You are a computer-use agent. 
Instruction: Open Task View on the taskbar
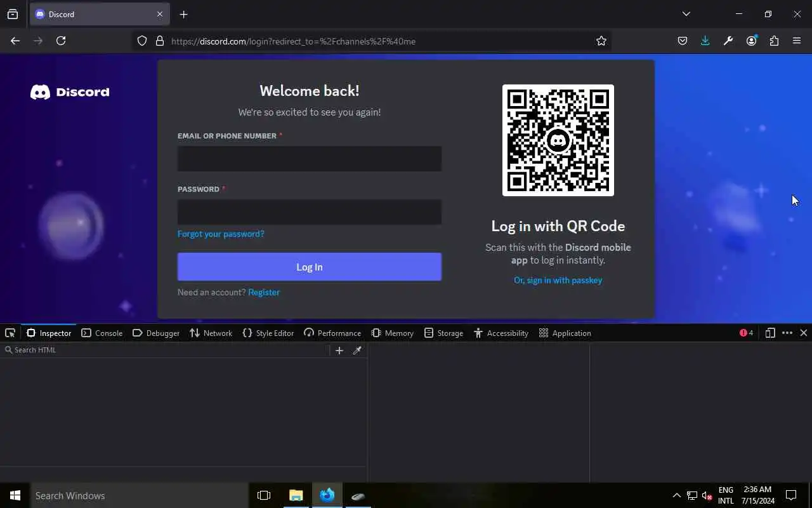tap(264, 495)
